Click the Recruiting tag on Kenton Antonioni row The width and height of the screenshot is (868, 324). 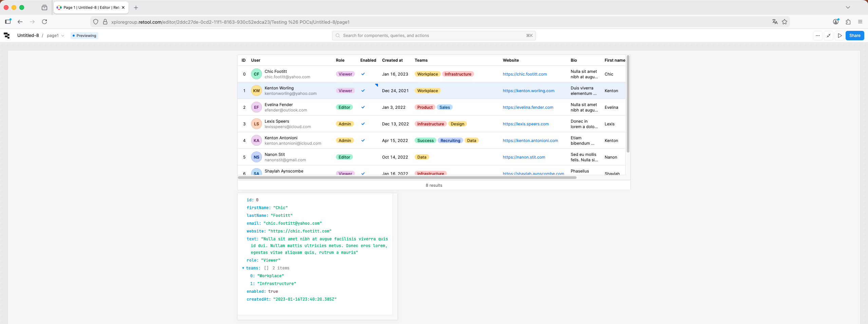(x=450, y=140)
